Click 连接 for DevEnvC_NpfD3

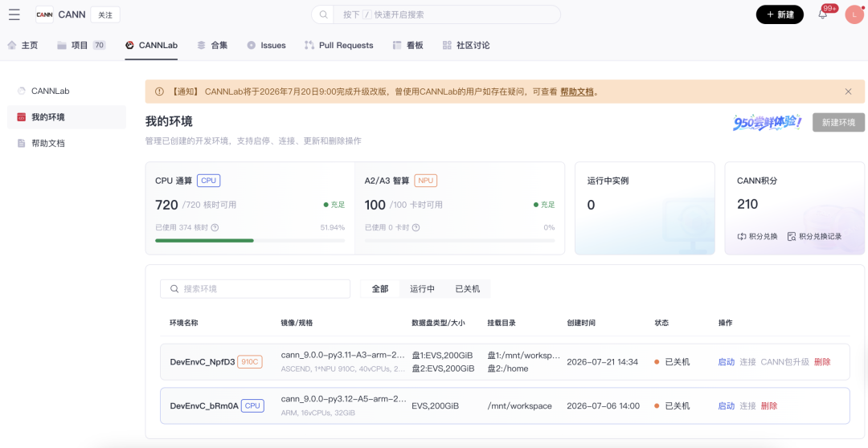click(748, 362)
